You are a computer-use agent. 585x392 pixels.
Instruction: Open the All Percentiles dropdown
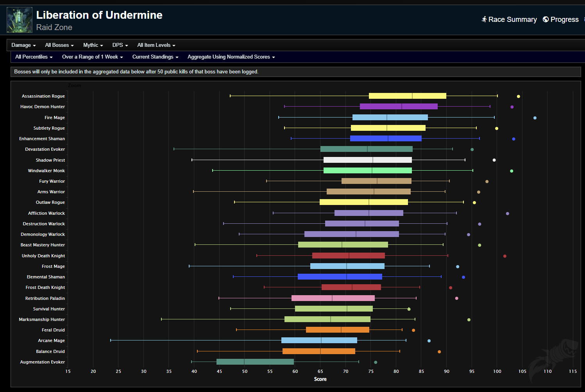(34, 57)
